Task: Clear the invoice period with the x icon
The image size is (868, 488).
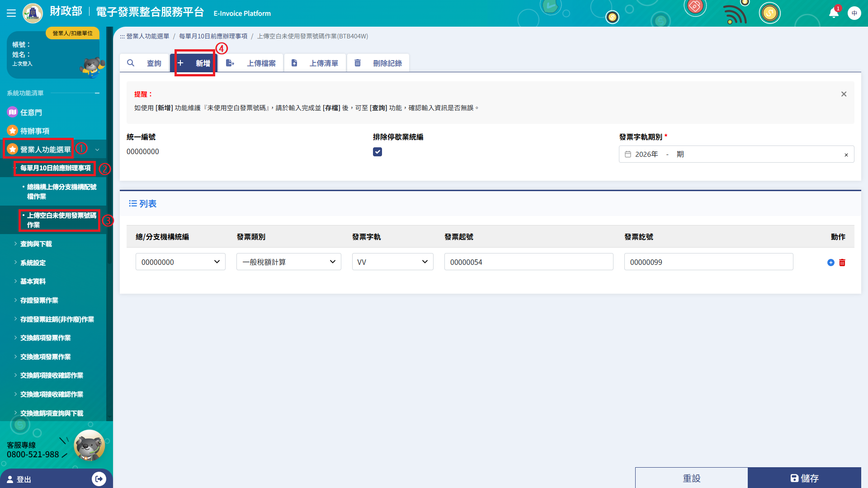Action: (846, 155)
